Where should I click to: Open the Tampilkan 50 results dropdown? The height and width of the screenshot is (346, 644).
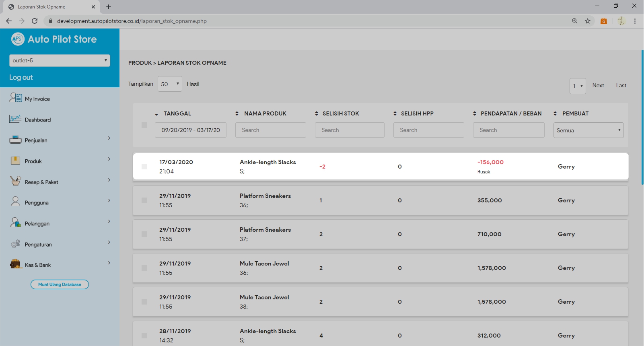click(x=170, y=84)
